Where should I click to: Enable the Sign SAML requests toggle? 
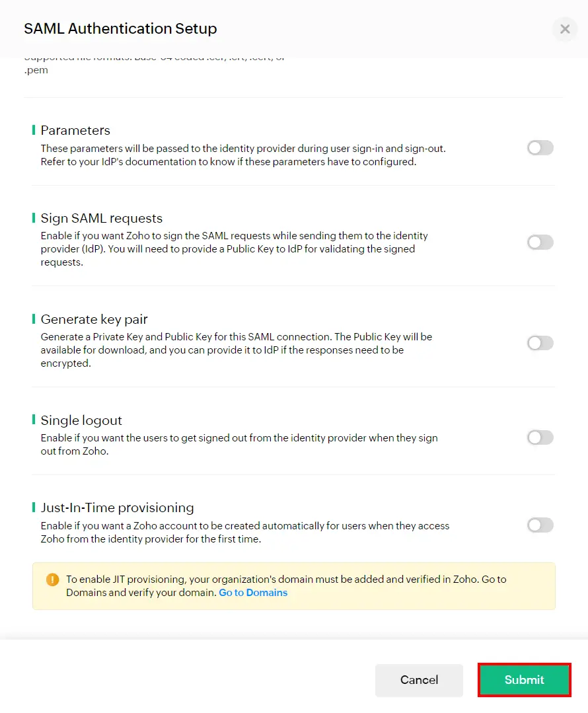pos(540,242)
